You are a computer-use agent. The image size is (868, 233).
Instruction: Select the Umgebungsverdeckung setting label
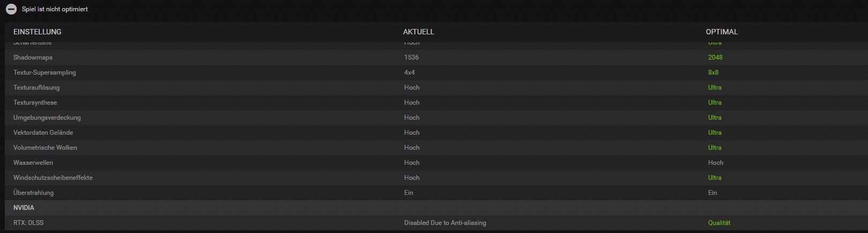[x=47, y=118]
